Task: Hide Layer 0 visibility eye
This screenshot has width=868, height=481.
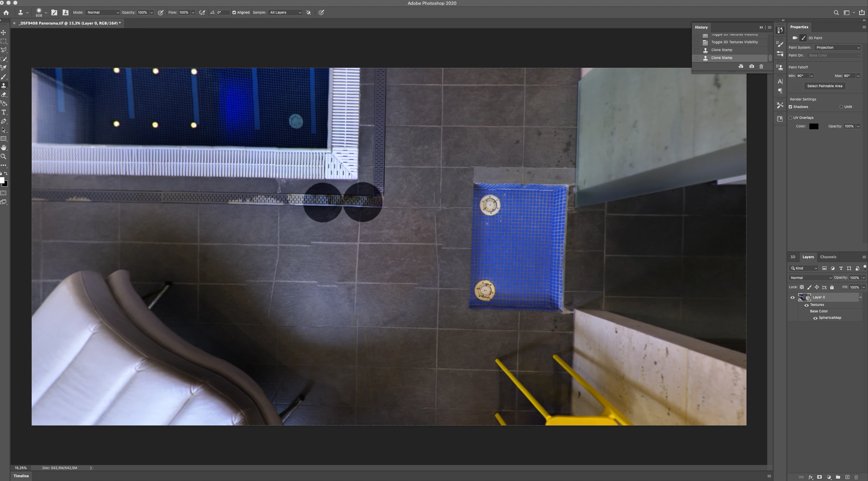Action: coord(792,297)
